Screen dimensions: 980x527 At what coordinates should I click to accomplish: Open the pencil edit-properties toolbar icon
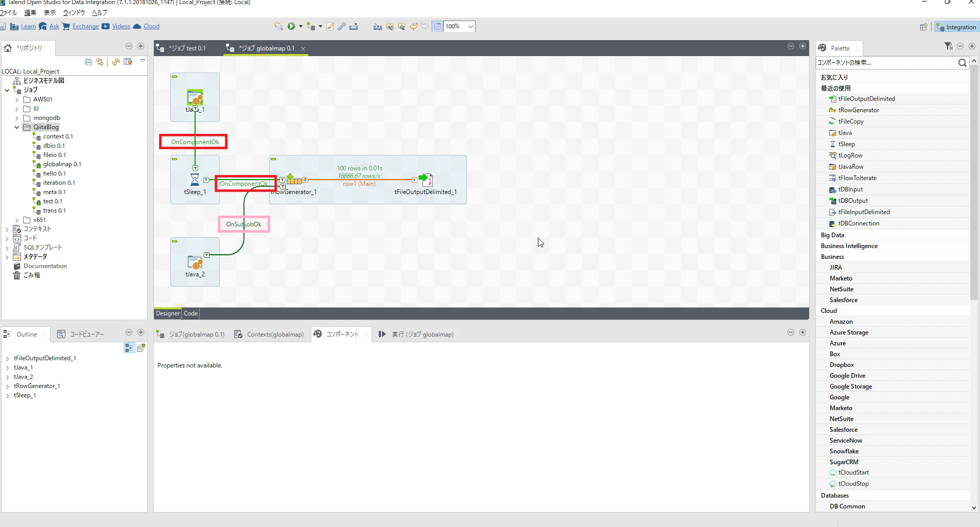(330, 26)
